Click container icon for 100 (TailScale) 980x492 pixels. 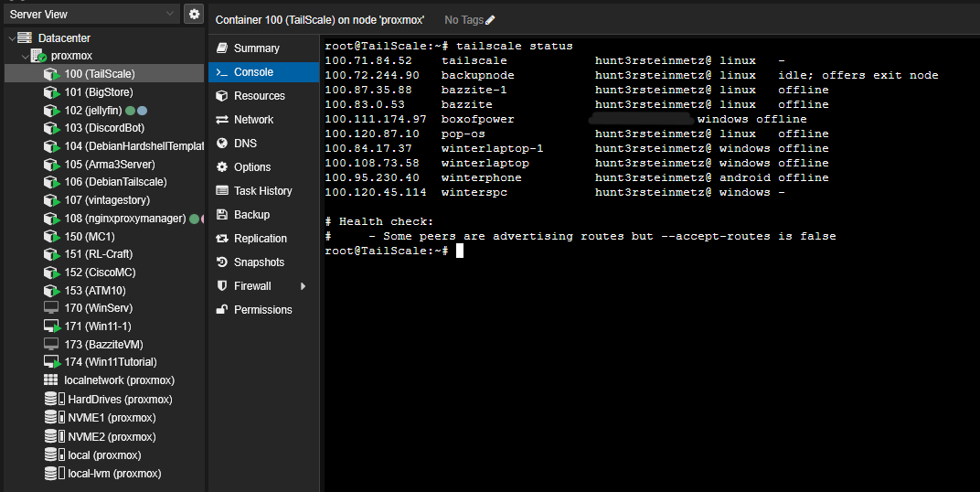[52, 74]
